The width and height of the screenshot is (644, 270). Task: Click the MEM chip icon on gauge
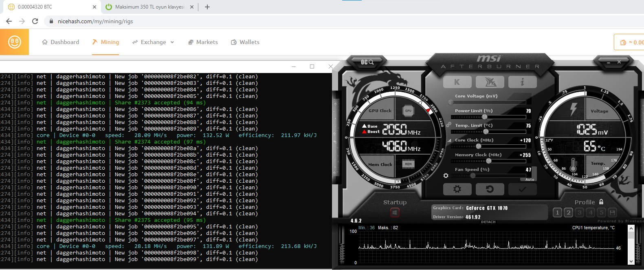[x=408, y=164]
